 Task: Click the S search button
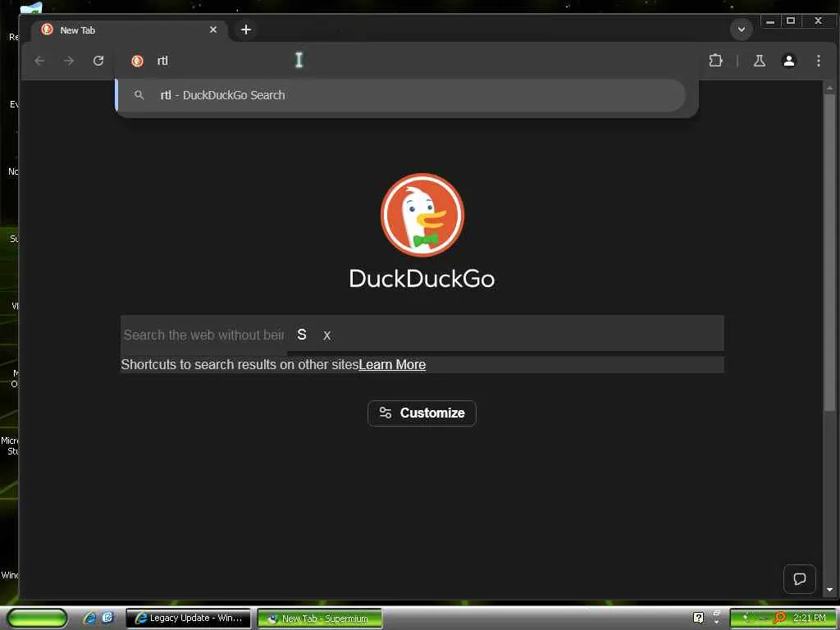coord(302,335)
